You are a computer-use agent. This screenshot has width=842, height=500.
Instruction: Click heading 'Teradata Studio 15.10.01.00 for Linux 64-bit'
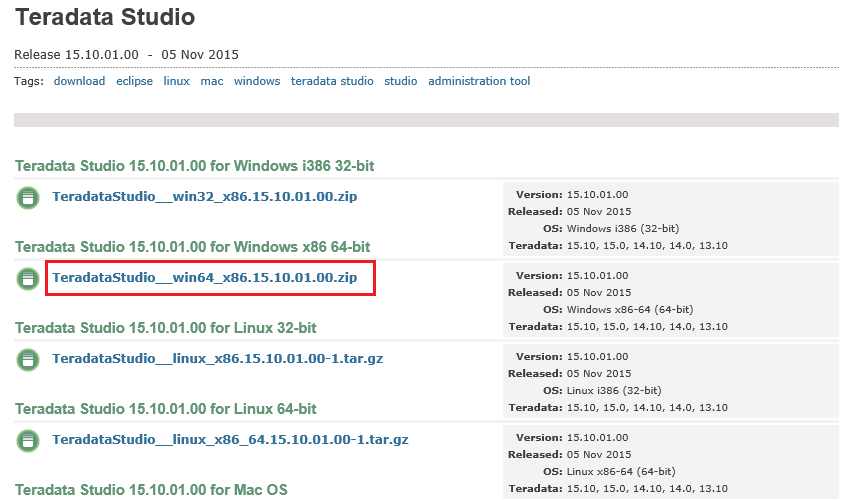tap(165, 409)
